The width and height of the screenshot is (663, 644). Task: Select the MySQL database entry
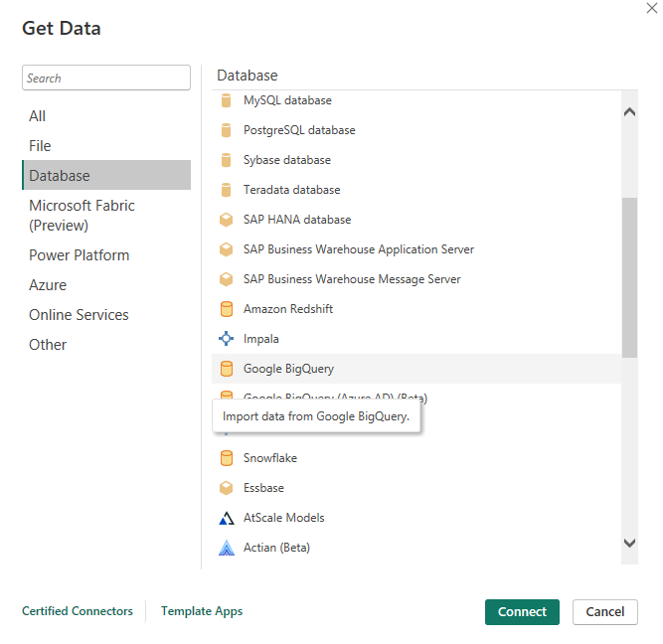tap(416, 100)
